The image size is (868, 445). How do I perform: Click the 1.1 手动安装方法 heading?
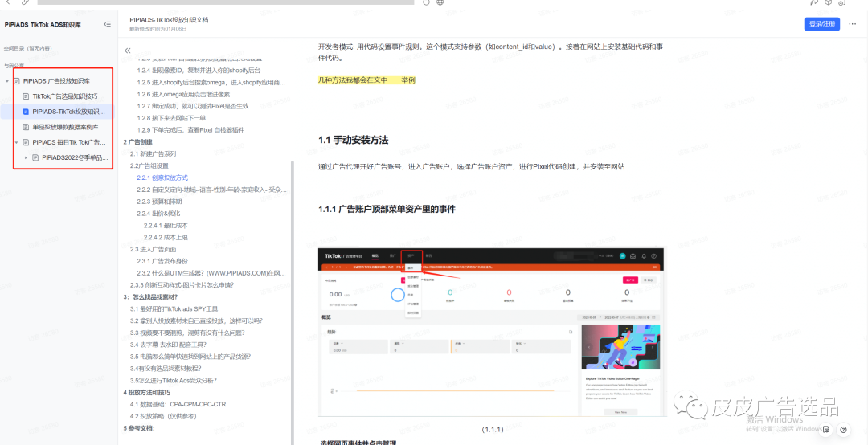click(x=353, y=140)
